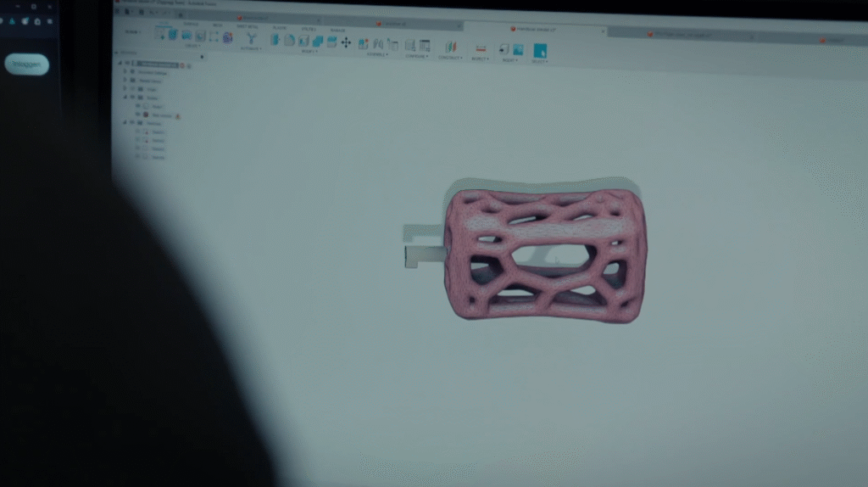Toggle visibility of the Bodies folder
The height and width of the screenshot is (487, 868).
click(131, 98)
